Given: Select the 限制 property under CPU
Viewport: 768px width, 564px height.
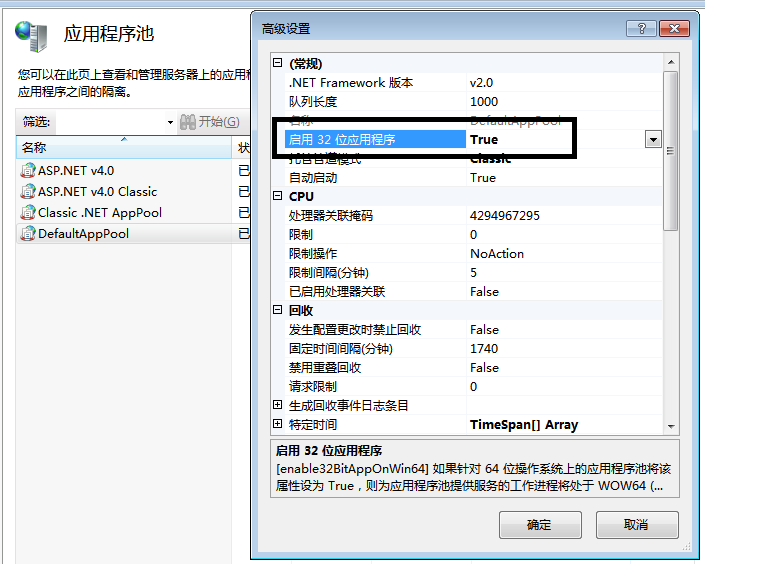Looking at the screenshot, I should point(300,235).
